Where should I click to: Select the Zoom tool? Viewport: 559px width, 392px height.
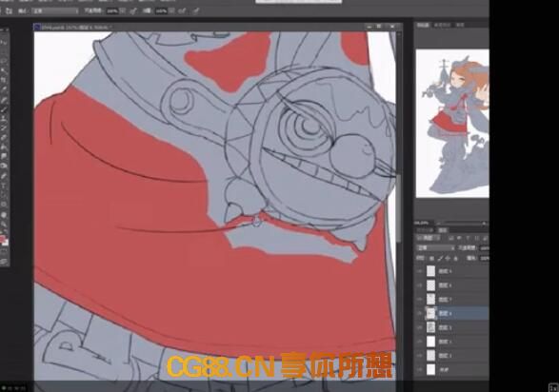point(4,225)
